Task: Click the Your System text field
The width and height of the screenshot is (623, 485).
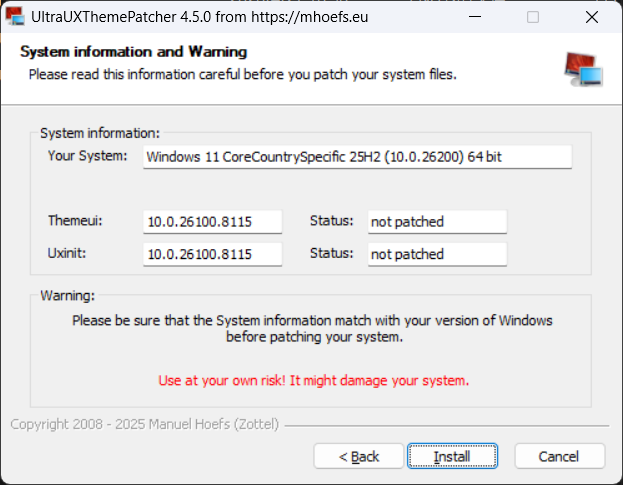Action: (357, 157)
